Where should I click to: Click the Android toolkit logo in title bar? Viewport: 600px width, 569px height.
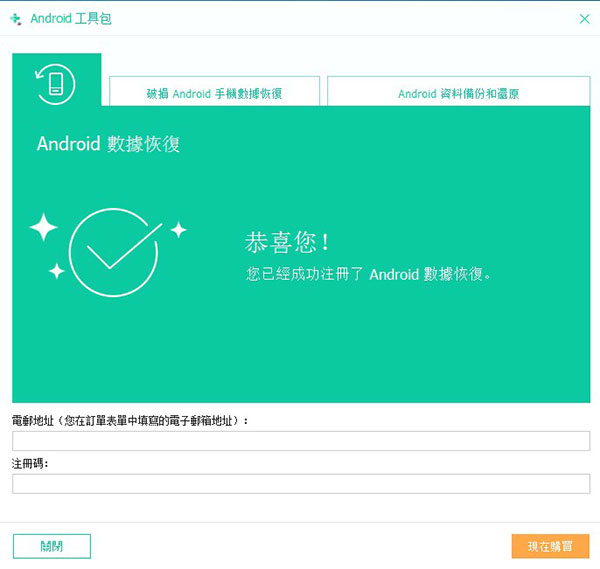pos(15,18)
